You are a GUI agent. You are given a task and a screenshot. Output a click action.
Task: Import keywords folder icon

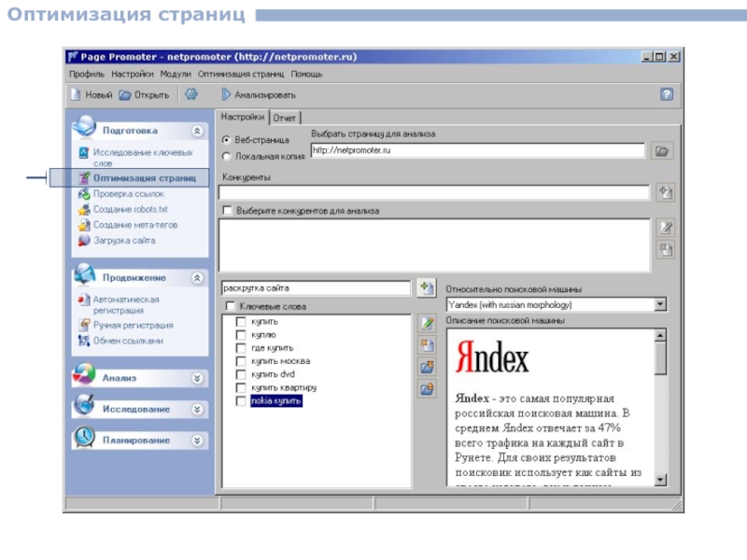point(427,366)
